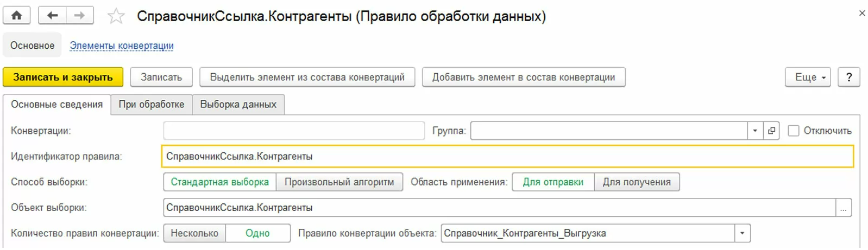Add to favorites with the star icon
Image resolution: width=868 pixels, height=250 pixels.
116,16
